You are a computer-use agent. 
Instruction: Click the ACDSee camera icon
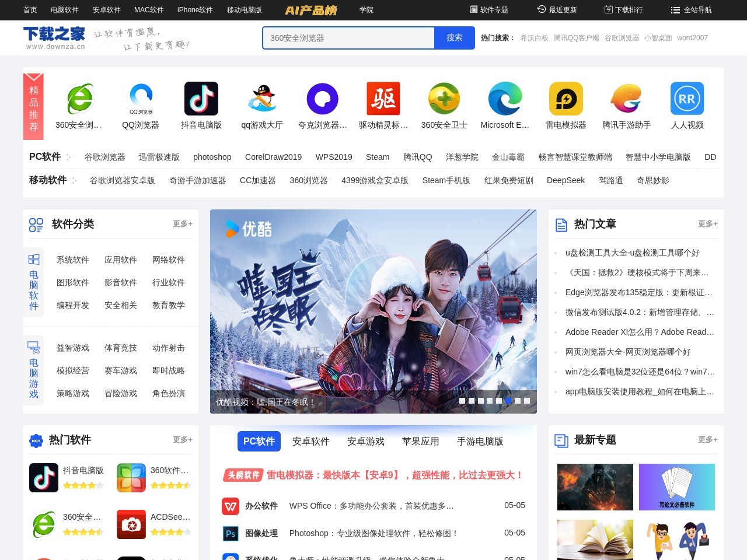click(x=131, y=524)
